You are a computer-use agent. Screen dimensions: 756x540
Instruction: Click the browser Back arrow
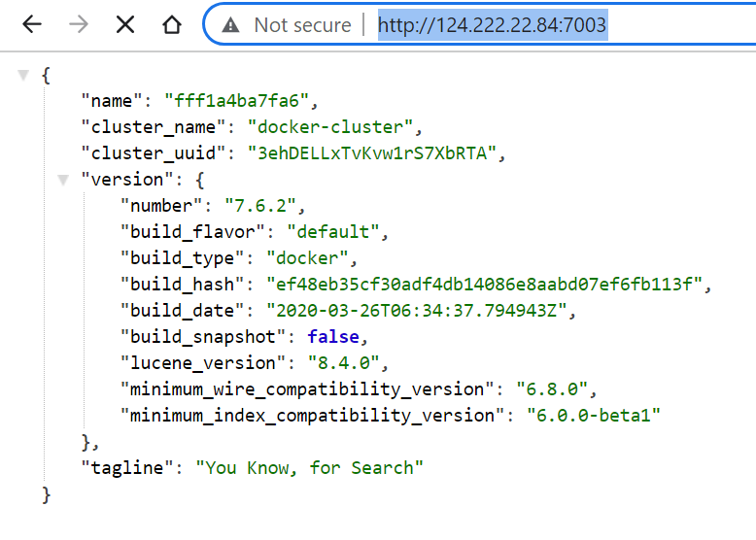tap(32, 25)
